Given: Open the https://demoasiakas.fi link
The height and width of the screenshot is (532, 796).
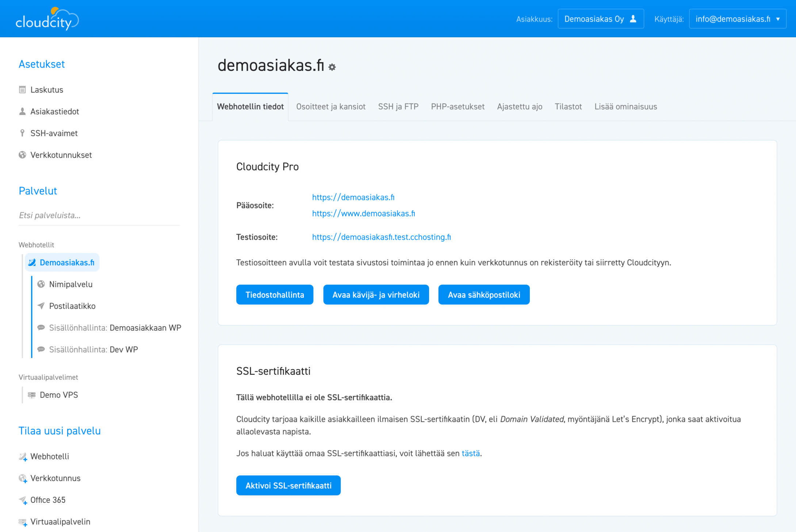Looking at the screenshot, I should [353, 197].
